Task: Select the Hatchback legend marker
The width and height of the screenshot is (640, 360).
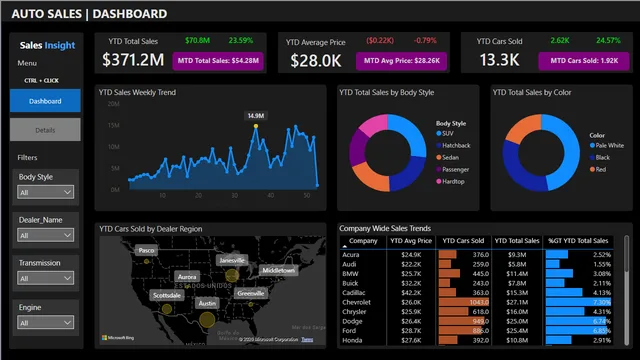Action: [439, 145]
